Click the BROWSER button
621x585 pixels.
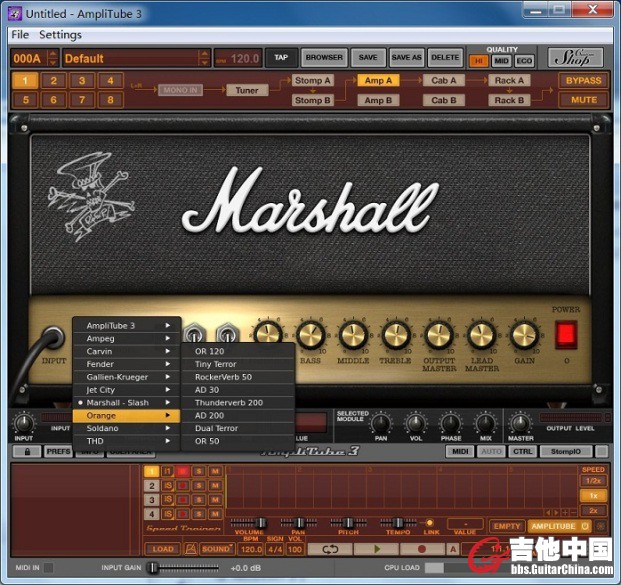click(x=324, y=58)
